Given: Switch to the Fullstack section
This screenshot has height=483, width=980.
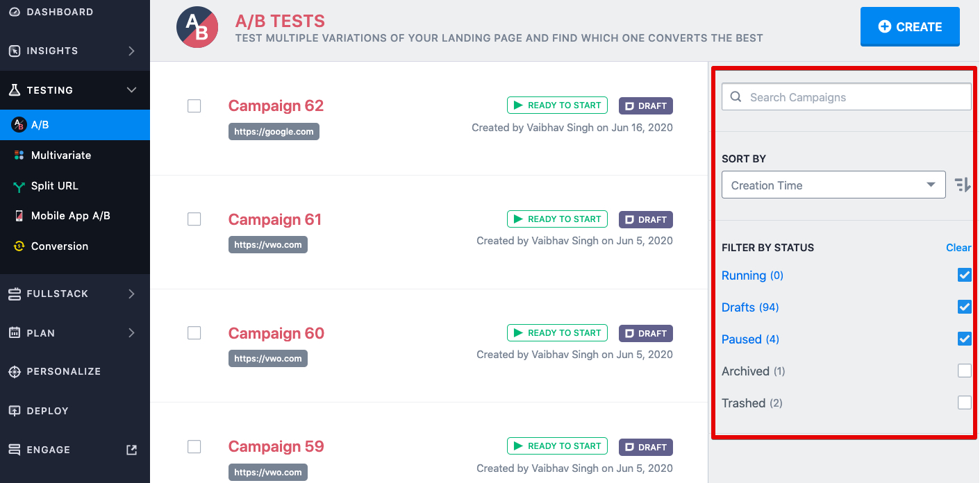Looking at the screenshot, I should (x=59, y=294).
